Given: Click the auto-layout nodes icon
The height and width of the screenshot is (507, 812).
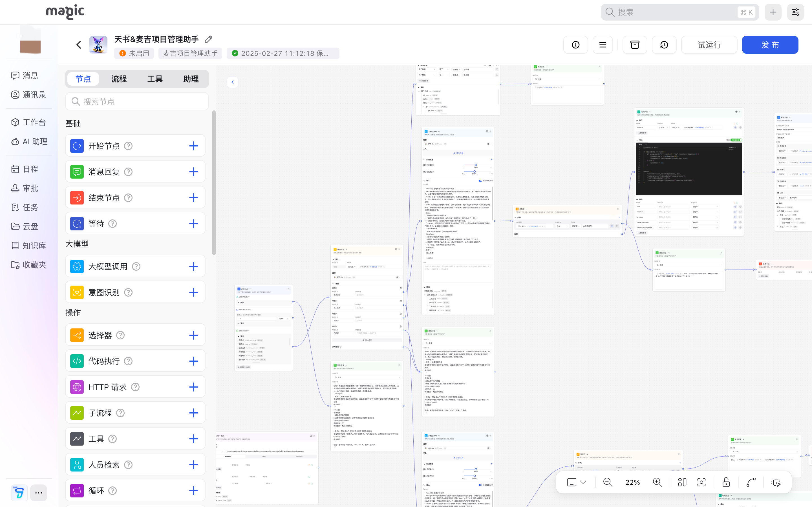Looking at the screenshot, I should [x=682, y=482].
